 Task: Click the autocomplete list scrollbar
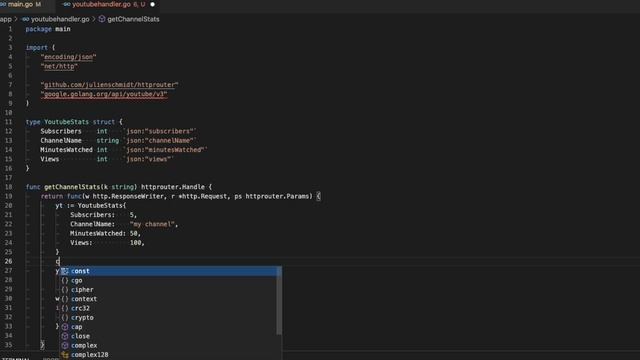coord(279,301)
